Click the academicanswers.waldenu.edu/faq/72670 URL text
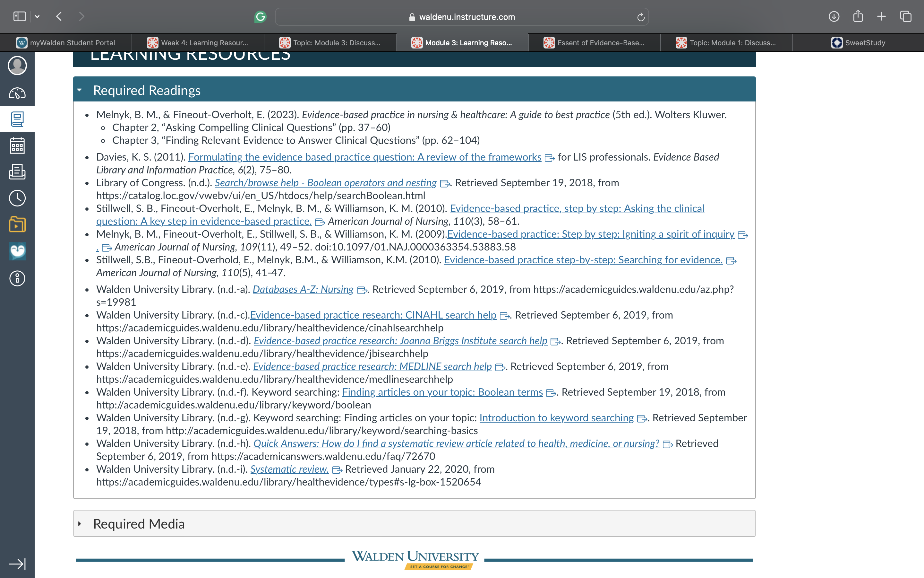Screen dimensions: 924x578 click(323, 456)
